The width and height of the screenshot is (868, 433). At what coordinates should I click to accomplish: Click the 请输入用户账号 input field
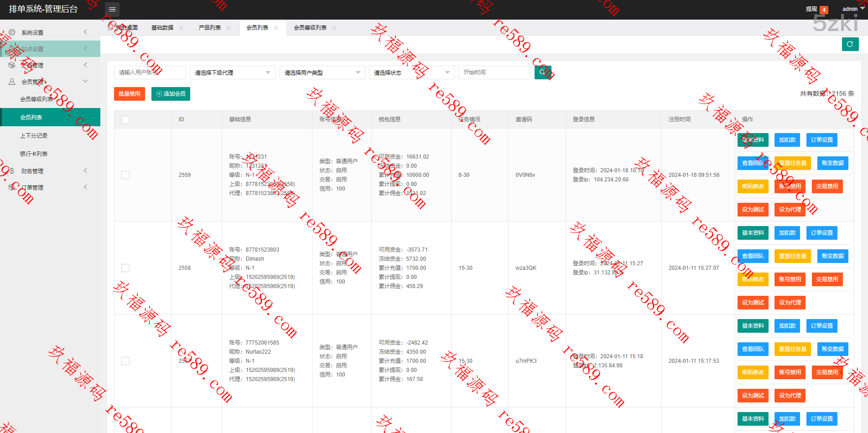tap(150, 72)
